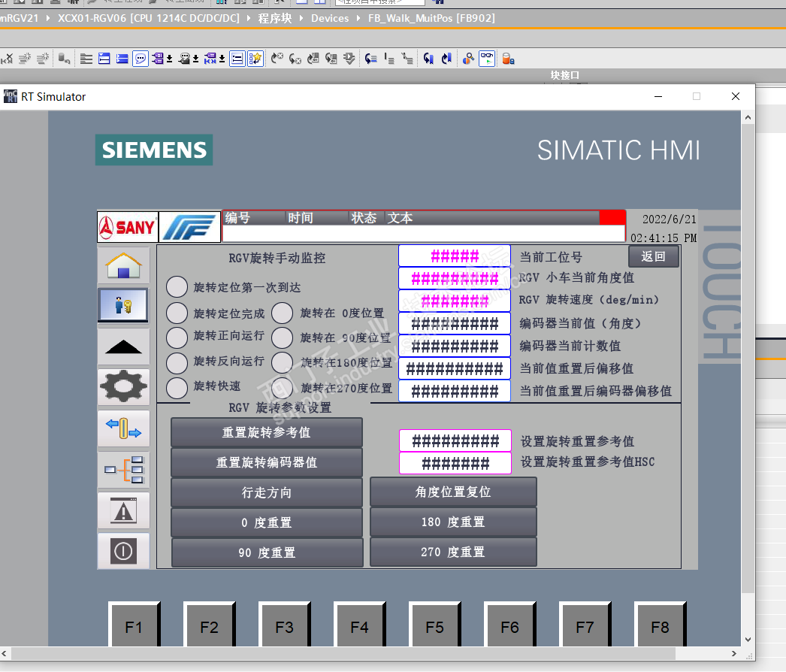Viewport: 786px width, 672px height.
Task: Open dropdown arrow next to tag information icon
Action: [170, 59]
